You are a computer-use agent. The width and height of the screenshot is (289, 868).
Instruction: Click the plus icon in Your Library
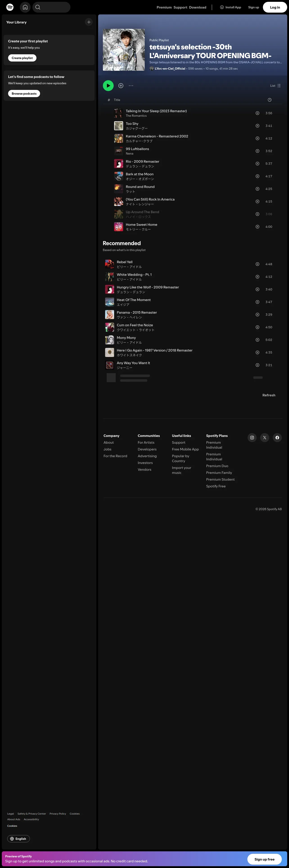(x=89, y=22)
